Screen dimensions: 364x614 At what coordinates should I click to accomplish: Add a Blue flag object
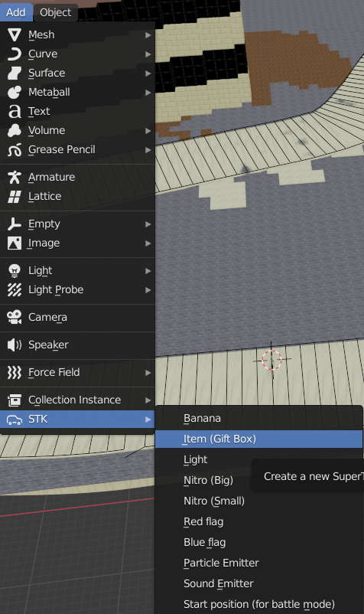(x=258, y=542)
